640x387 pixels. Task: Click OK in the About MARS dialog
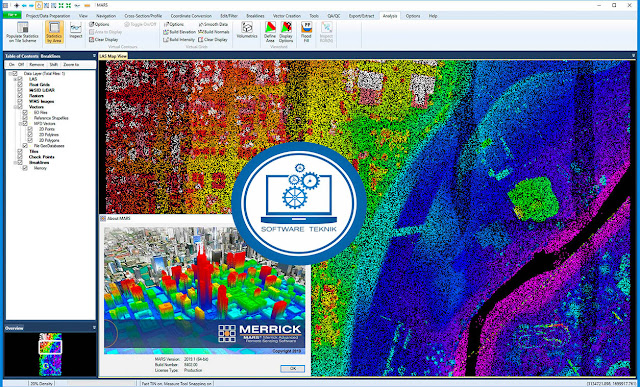(292, 369)
